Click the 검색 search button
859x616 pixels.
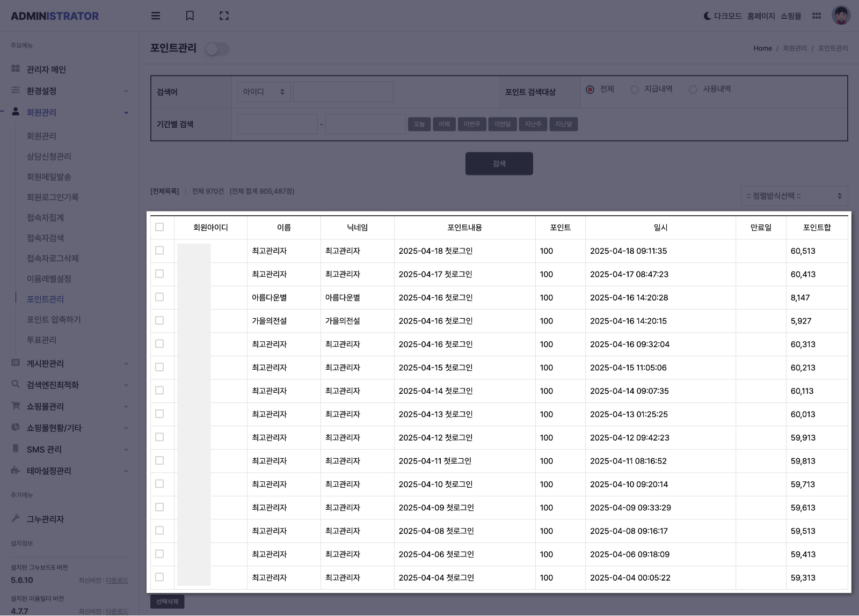[x=499, y=164]
